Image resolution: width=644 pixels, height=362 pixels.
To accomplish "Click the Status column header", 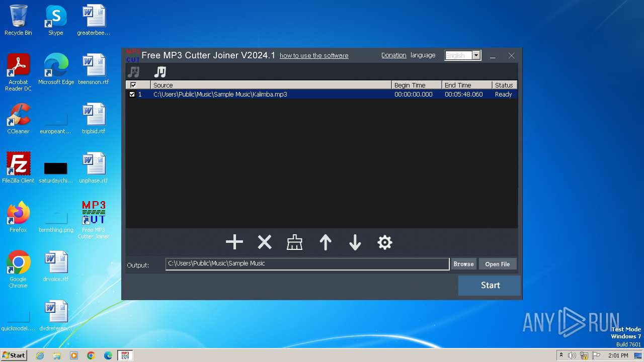I will click(x=505, y=85).
